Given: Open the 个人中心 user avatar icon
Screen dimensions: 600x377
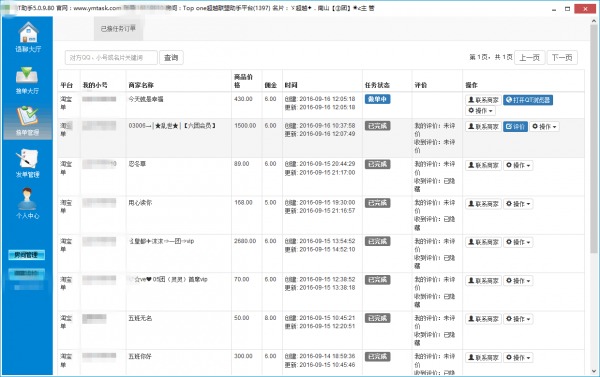Looking at the screenshot, I should 27,199.
